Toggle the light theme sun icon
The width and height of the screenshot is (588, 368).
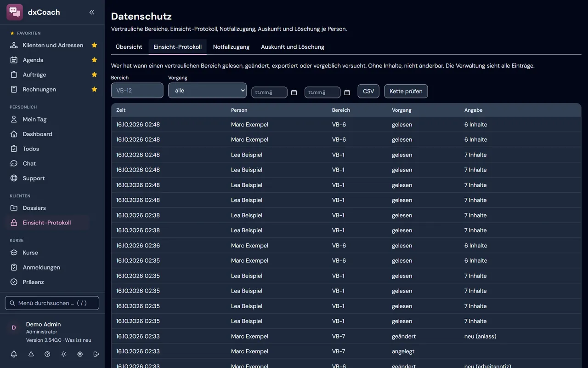(x=64, y=354)
